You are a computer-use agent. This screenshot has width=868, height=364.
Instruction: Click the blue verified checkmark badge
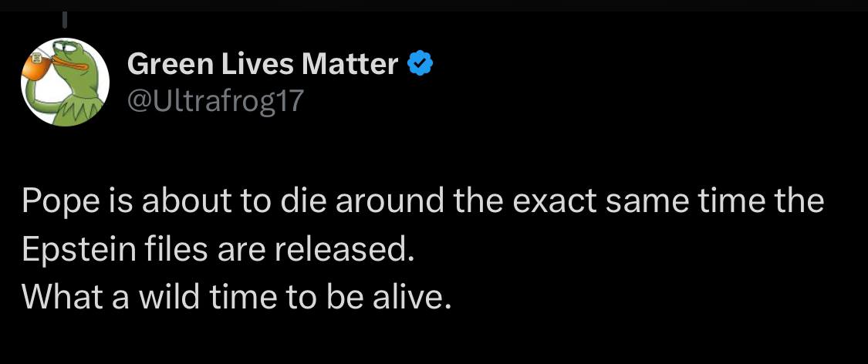[x=420, y=65]
